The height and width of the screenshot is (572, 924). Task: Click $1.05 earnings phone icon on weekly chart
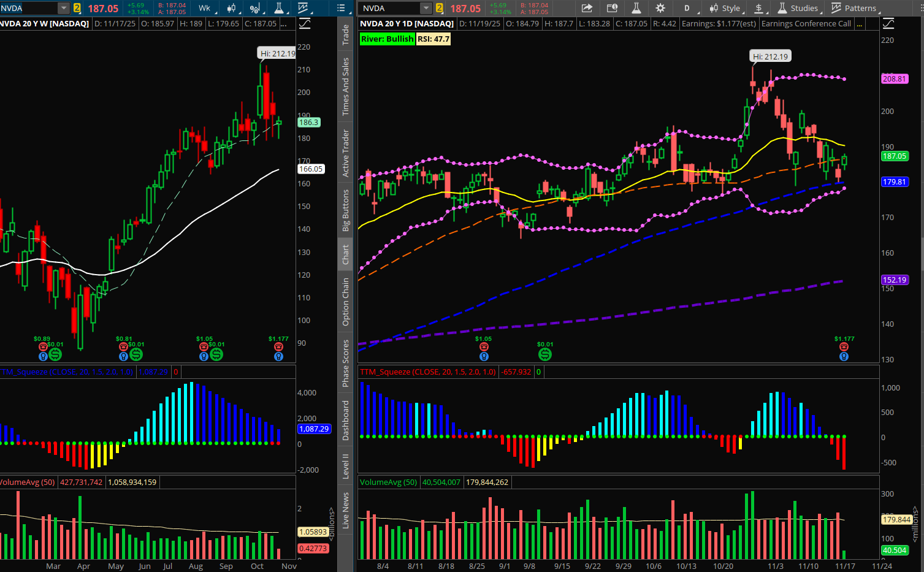pos(204,347)
